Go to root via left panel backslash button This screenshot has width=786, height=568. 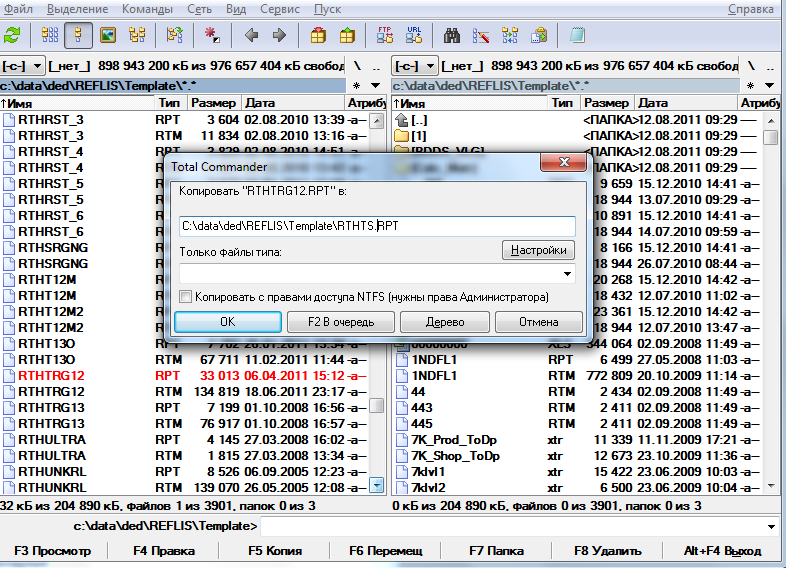tap(357, 66)
